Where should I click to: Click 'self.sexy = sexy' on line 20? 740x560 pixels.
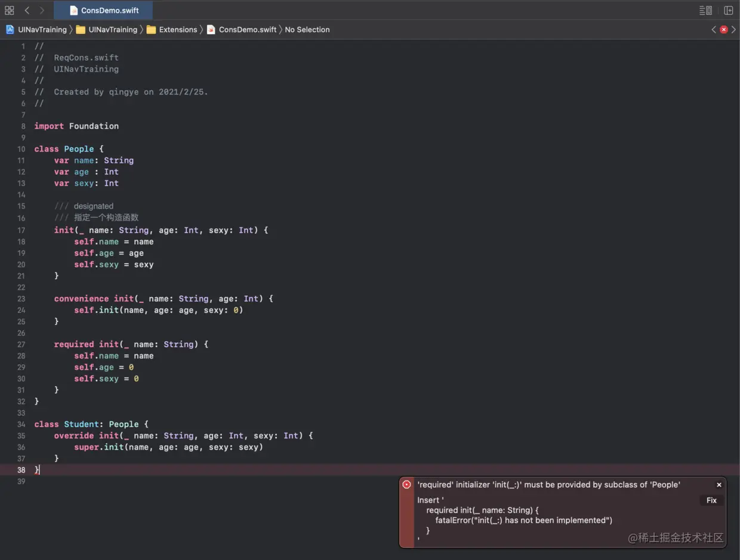[x=113, y=264]
